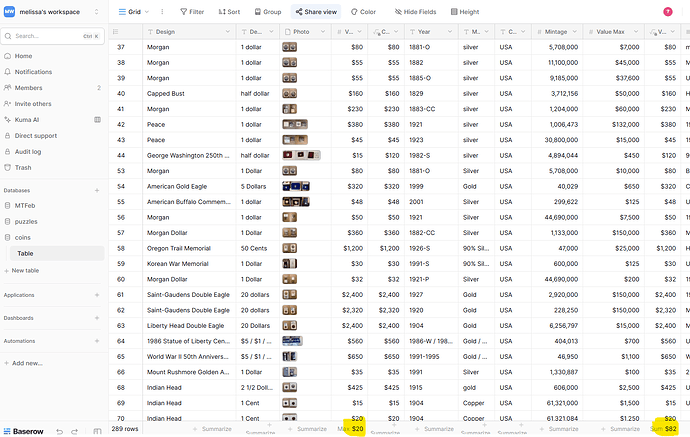Click Summarize under Mintage column
This screenshot has height=437, width=690.
tap(559, 429)
